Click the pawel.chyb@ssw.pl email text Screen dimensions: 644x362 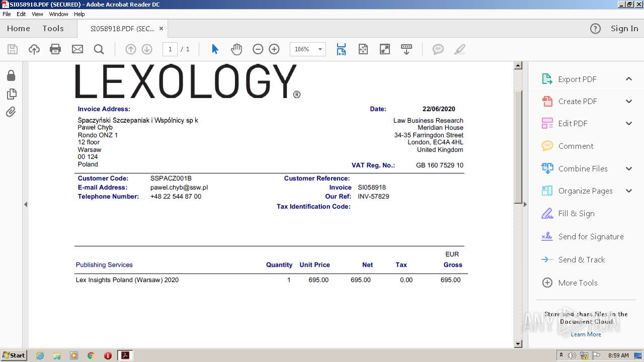coord(179,188)
